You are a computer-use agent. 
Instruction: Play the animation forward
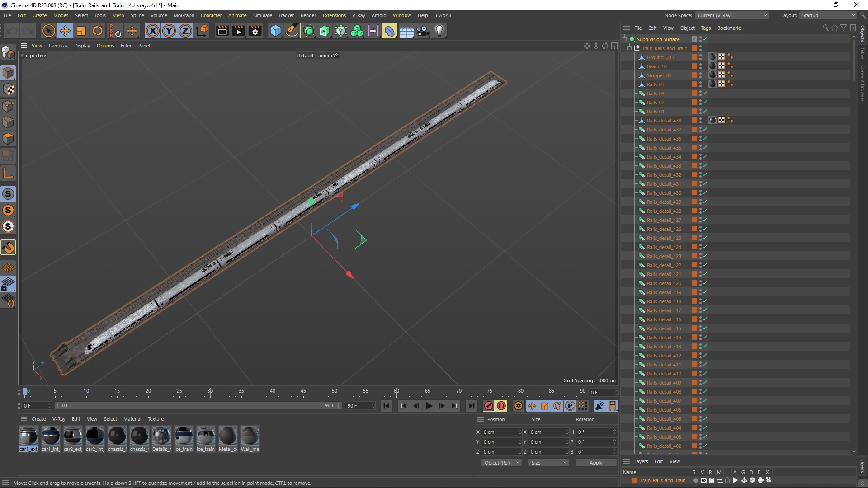coord(429,406)
